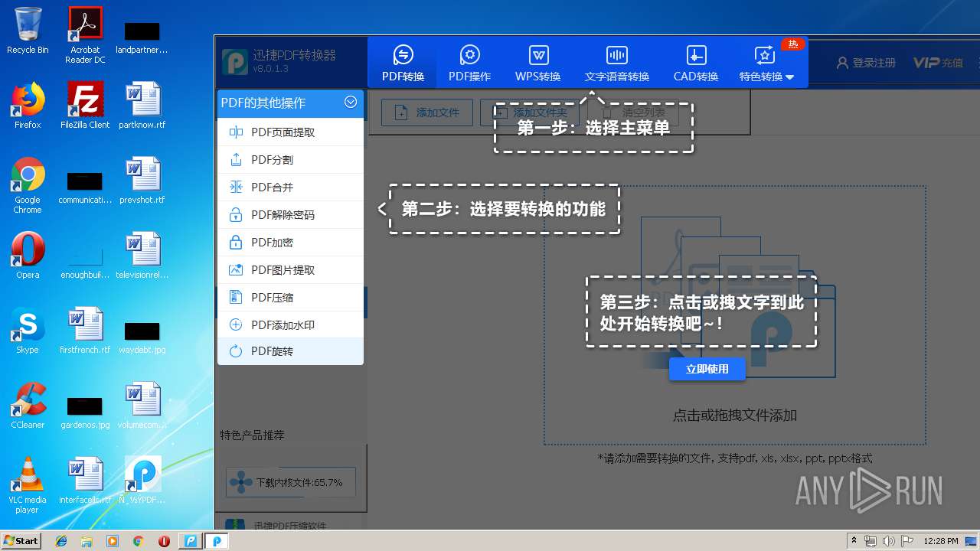This screenshot has width=980, height=551.
Task: Choose the PDF分割 option
Action: 290,160
